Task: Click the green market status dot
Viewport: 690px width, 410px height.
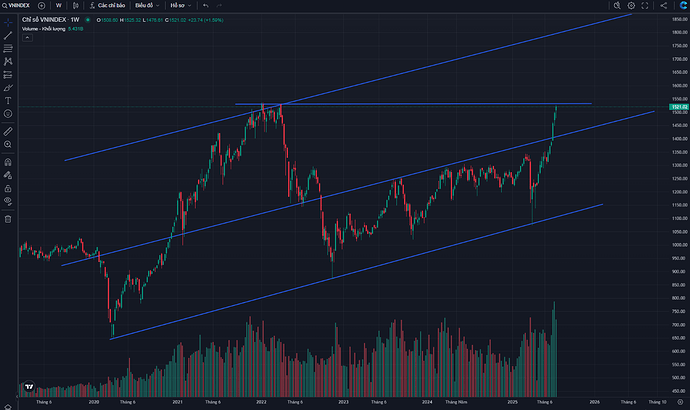Action: [88, 20]
